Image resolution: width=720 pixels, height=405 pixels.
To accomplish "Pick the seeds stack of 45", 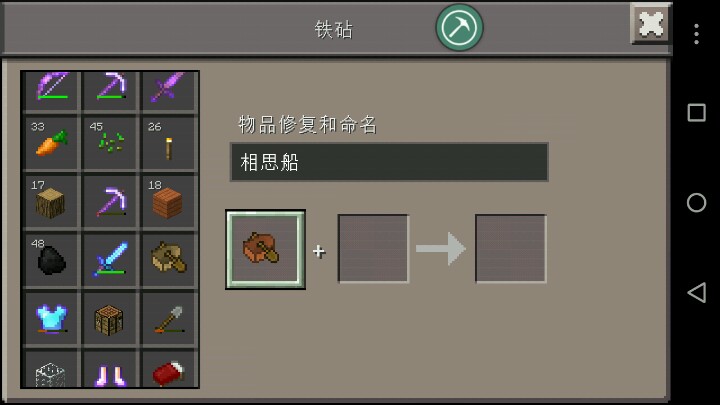I will click(x=110, y=143).
